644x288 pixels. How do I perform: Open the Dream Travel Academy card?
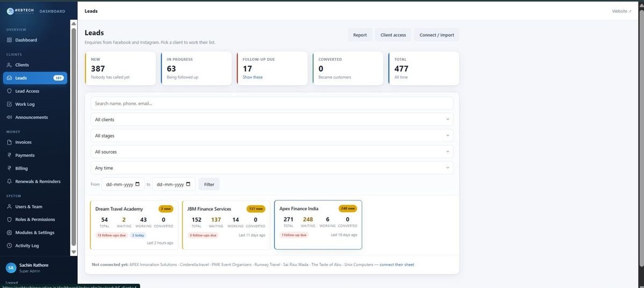pyautogui.click(x=134, y=225)
